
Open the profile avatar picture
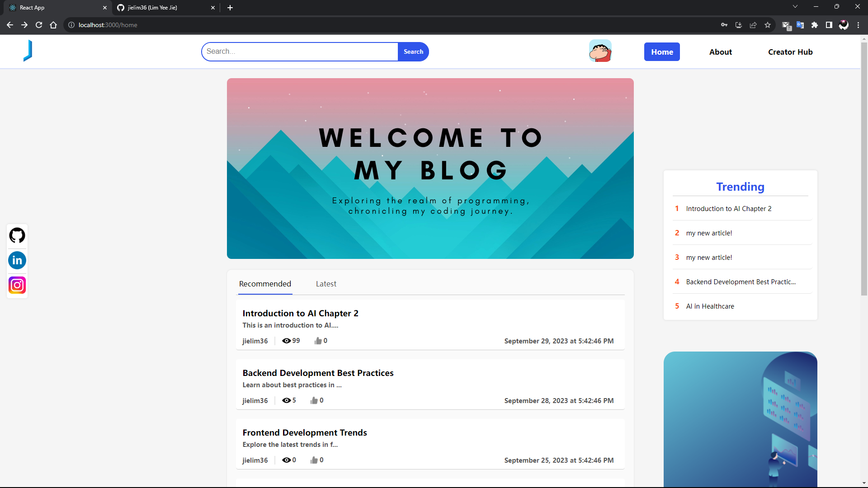pyautogui.click(x=600, y=51)
